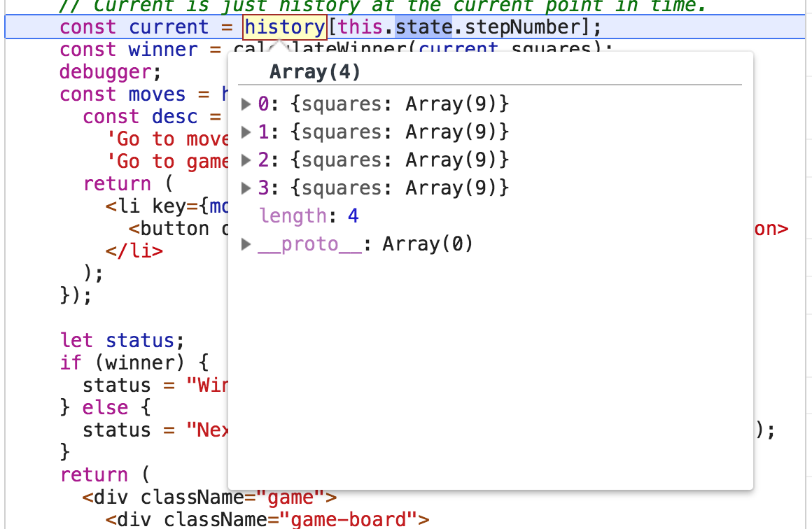Click 'const current' in the highlighted line

(134, 27)
